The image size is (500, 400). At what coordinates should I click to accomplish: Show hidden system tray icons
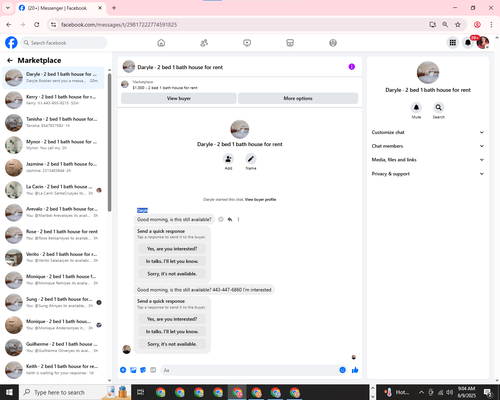point(421,392)
